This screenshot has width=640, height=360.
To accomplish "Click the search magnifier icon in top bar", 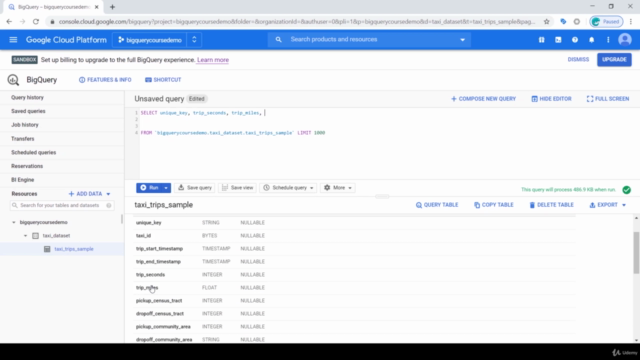I will click(278, 40).
